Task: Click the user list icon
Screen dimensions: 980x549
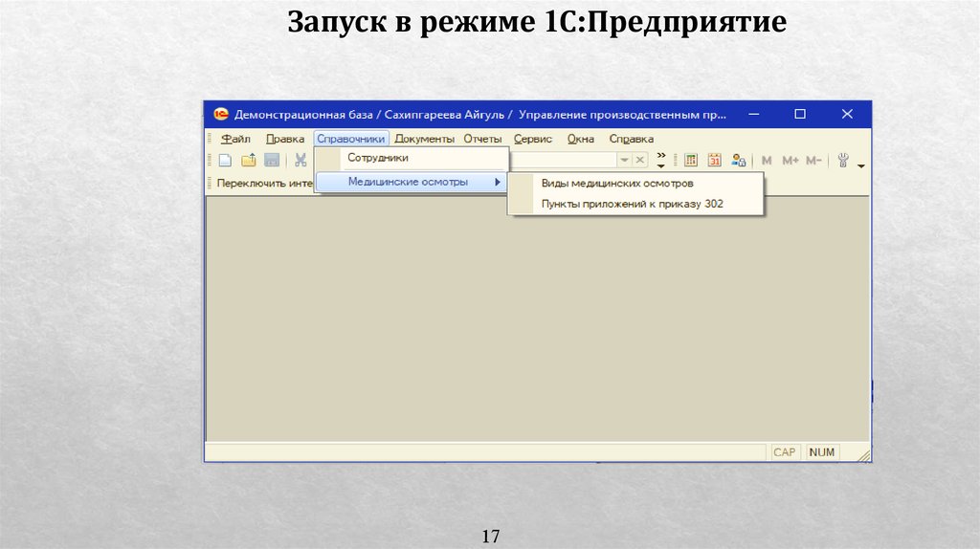Action: click(x=738, y=161)
